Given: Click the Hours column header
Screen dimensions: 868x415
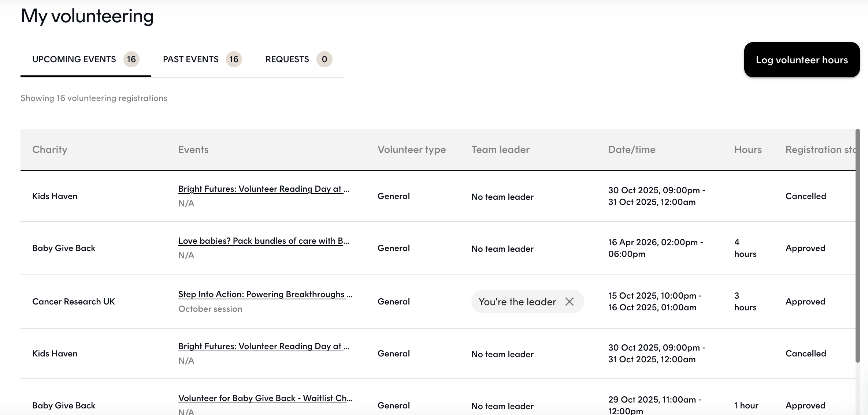Looking at the screenshot, I should (x=748, y=149).
